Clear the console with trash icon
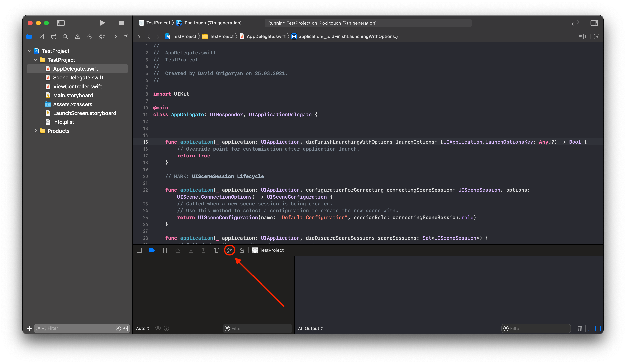This screenshot has height=364, width=626. click(x=580, y=328)
